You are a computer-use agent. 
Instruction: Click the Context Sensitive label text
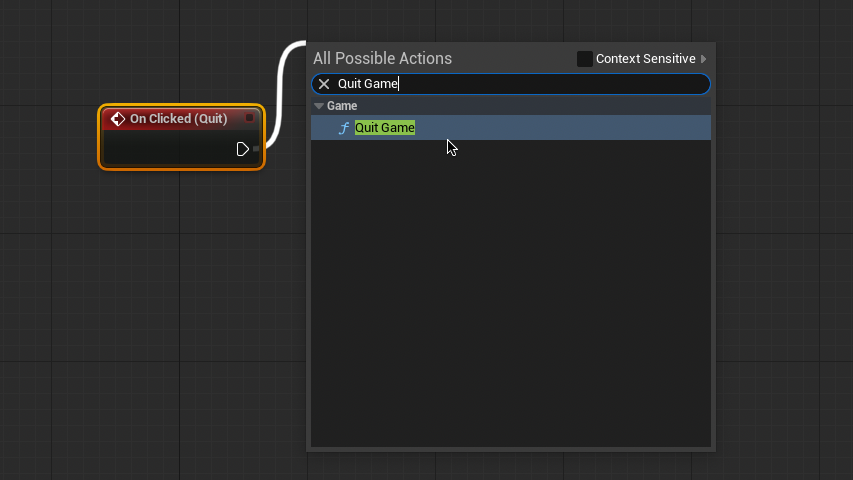click(645, 59)
